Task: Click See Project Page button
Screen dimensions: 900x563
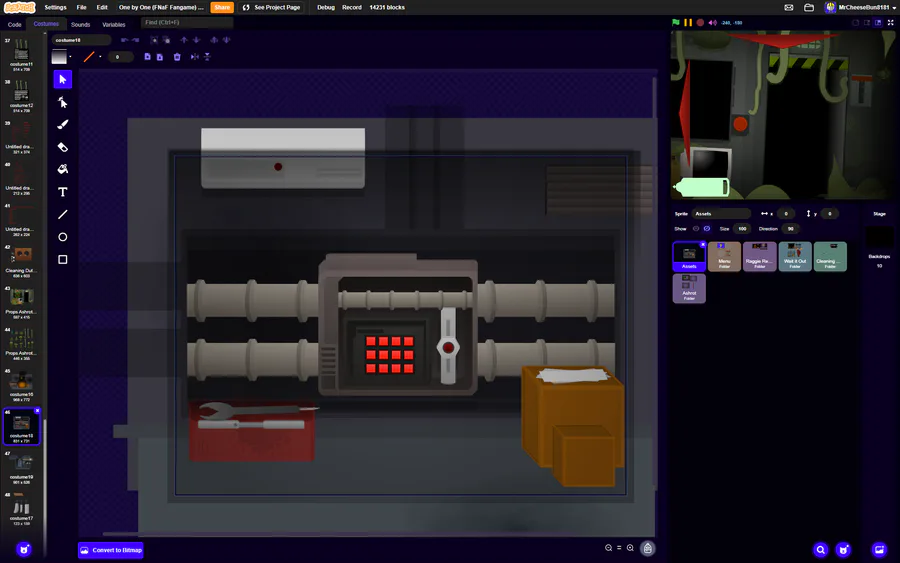Action: coord(271,7)
